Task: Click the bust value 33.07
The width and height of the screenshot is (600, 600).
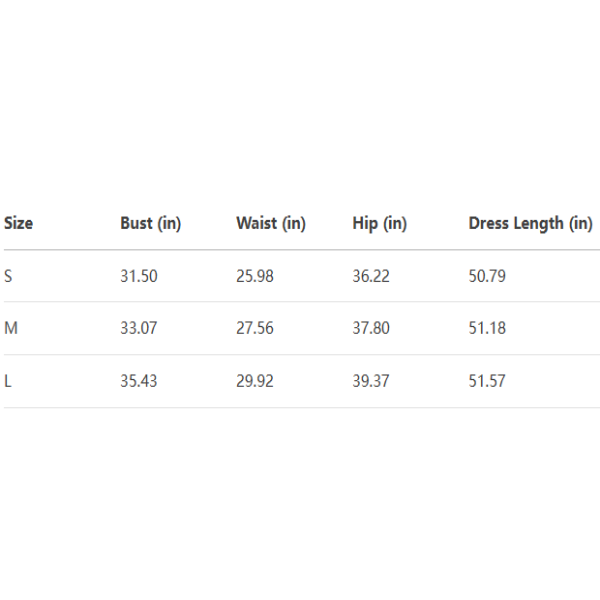Action: pos(139,328)
